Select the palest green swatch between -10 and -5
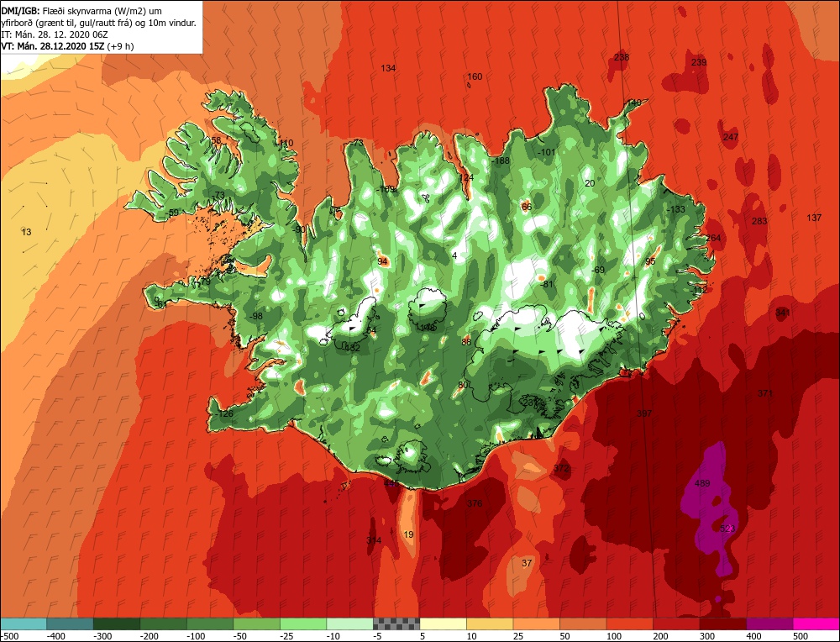 coord(350,624)
